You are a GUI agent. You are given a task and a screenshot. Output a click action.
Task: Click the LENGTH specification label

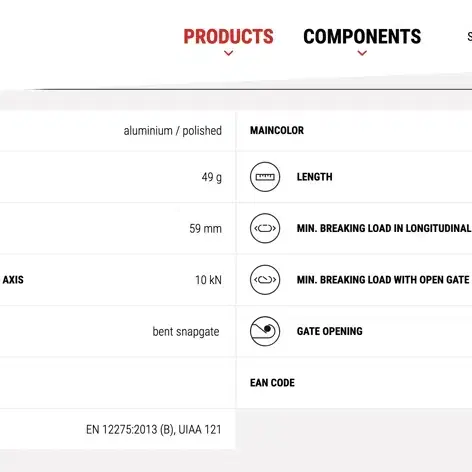tap(315, 177)
